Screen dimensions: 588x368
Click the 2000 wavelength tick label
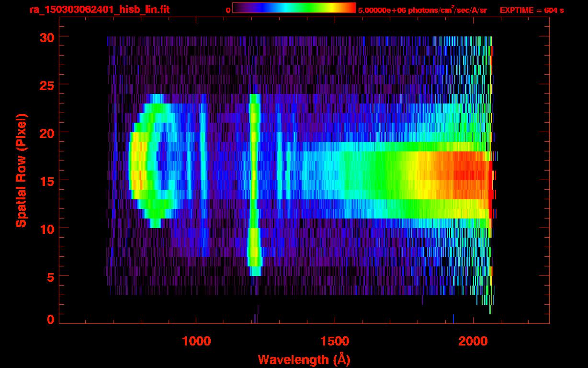(473, 341)
